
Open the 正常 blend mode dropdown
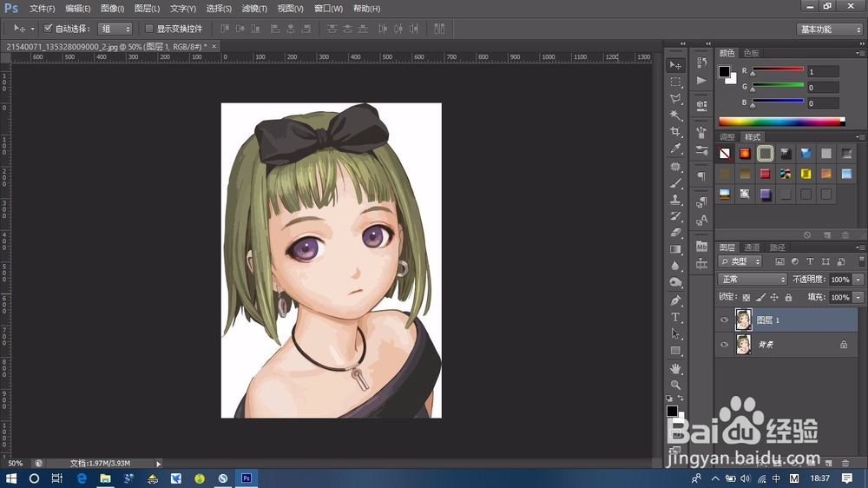click(x=753, y=280)
